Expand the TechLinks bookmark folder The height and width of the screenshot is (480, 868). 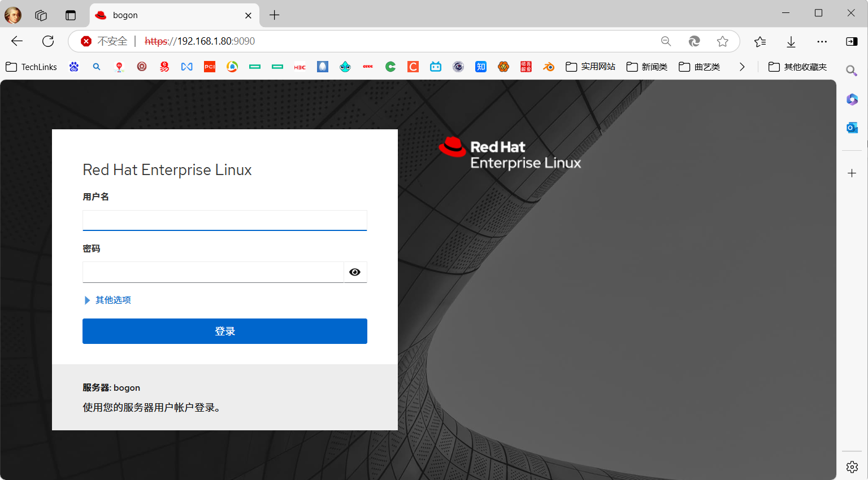(x=32, y=67)
